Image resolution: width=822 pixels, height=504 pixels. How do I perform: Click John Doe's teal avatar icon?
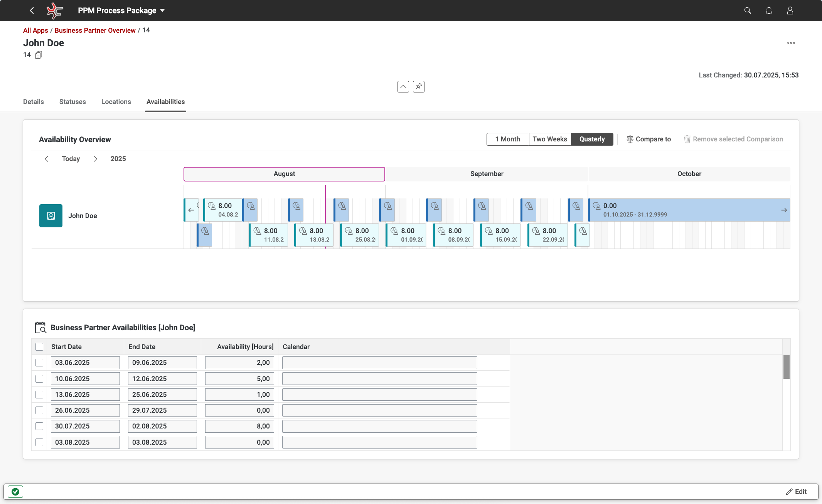(x=51, y=216)
